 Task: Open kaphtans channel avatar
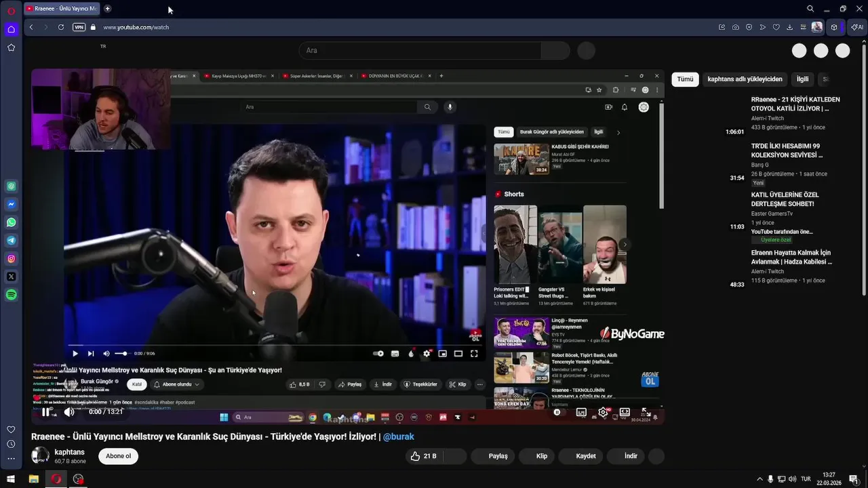point(40,455)
